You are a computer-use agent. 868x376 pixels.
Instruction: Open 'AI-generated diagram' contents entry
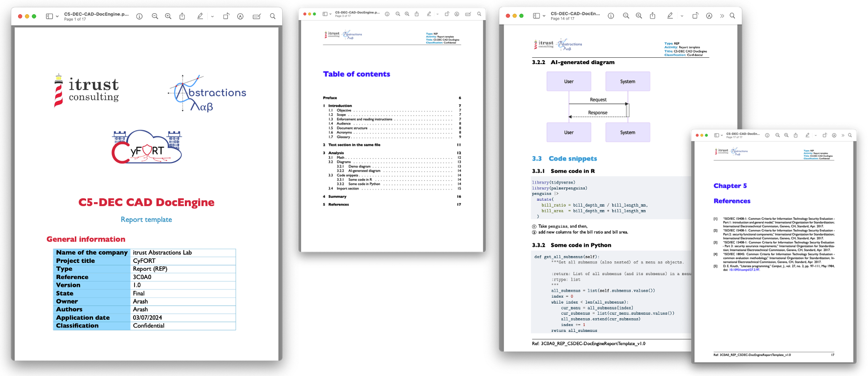[364, 171]
